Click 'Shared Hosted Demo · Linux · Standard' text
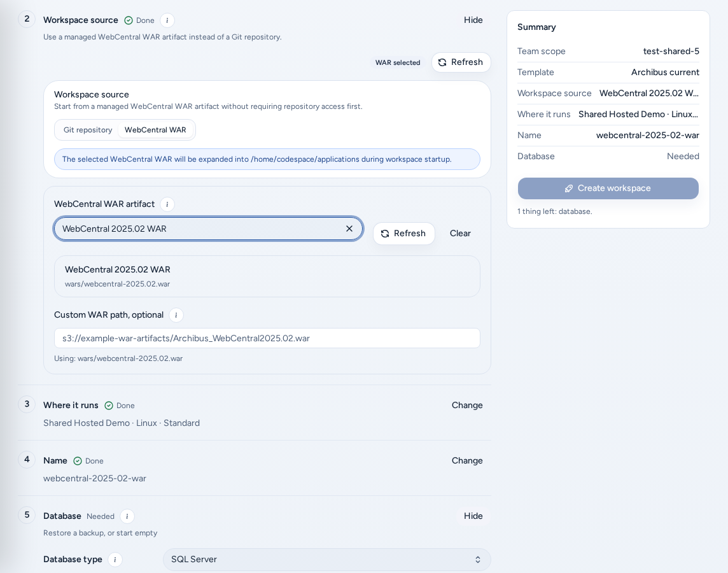 (x=122, y=423)
